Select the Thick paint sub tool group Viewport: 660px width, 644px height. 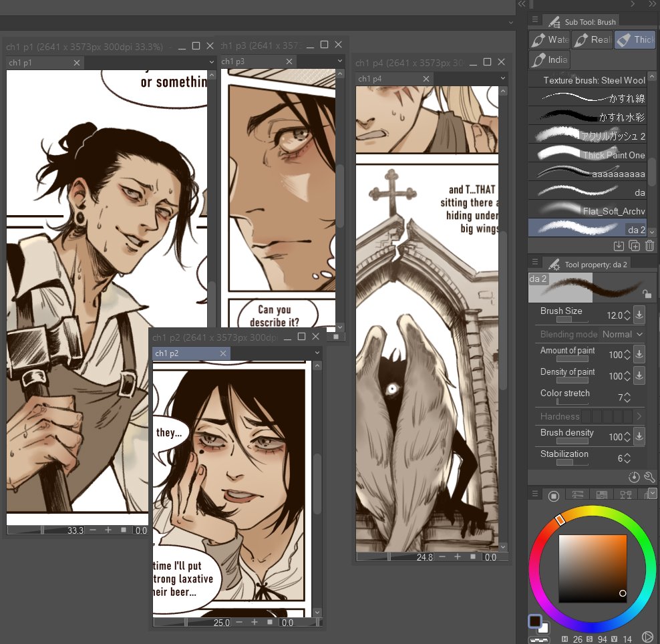(635, 40)
